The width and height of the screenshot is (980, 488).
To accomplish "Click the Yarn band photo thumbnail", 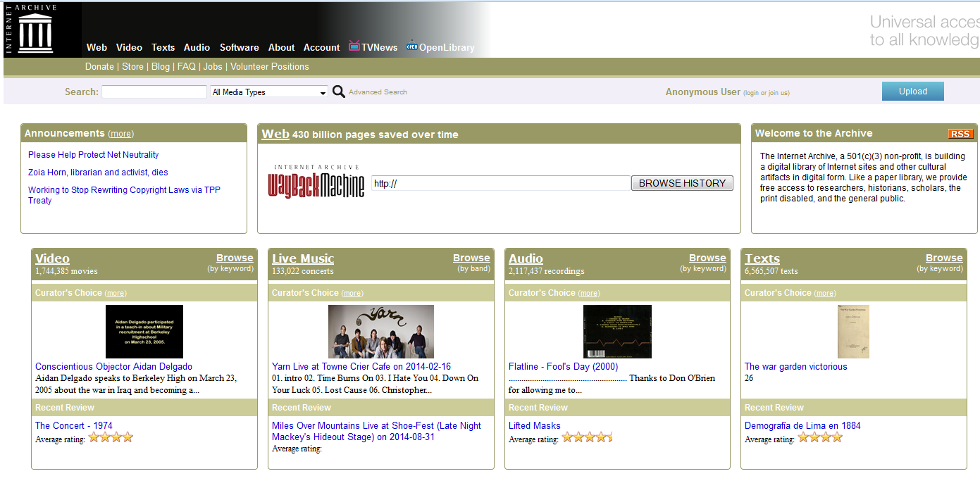I will click(381, 332).
